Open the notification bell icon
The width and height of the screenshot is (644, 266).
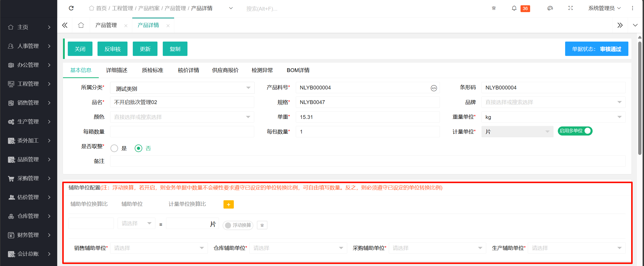coord(514,8)
